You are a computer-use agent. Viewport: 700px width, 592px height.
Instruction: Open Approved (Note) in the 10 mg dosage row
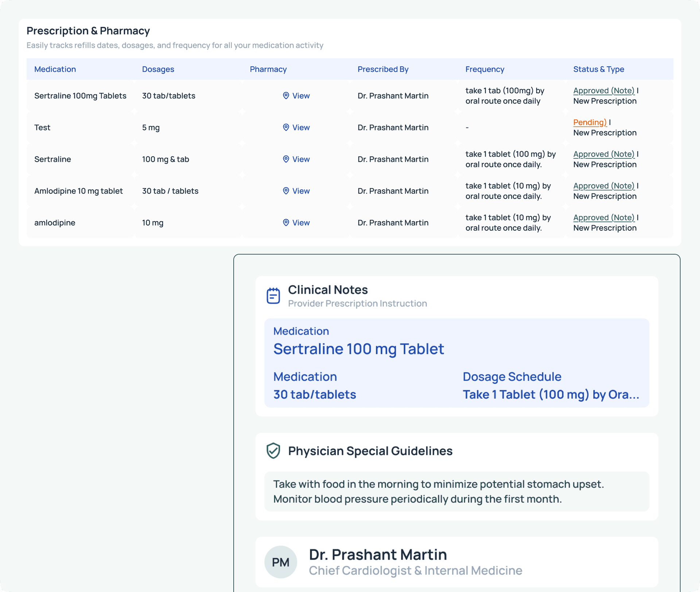click(x=604, y=217)
